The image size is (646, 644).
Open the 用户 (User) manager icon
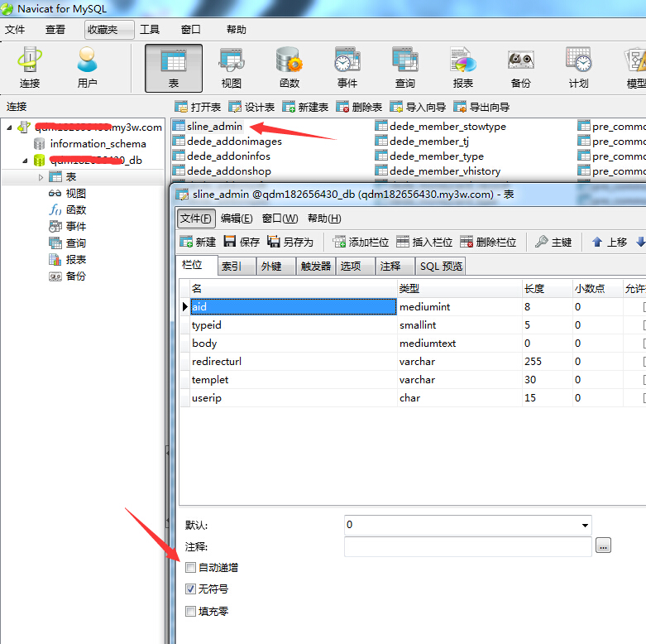[87, 67]
